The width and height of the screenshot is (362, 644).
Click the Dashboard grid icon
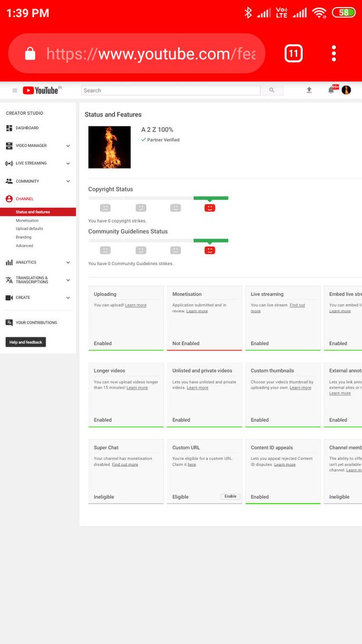point(9,128)
